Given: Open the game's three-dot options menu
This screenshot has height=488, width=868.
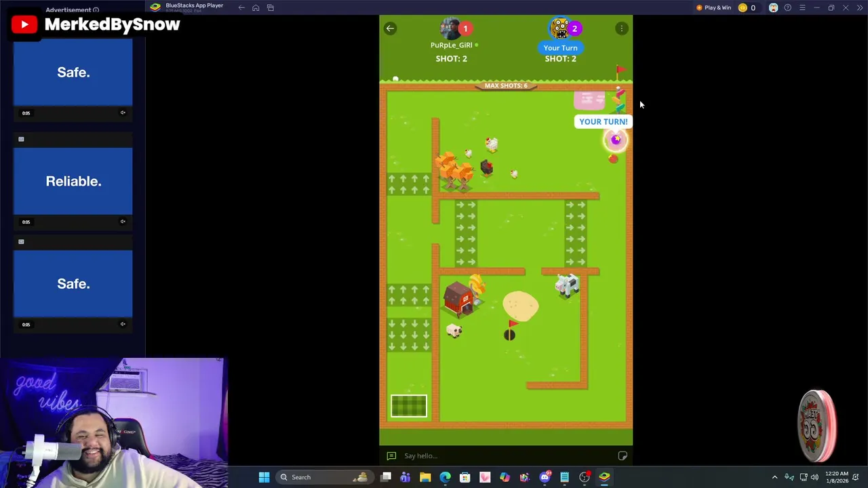Looking at the screenshot, I should 621,28.
